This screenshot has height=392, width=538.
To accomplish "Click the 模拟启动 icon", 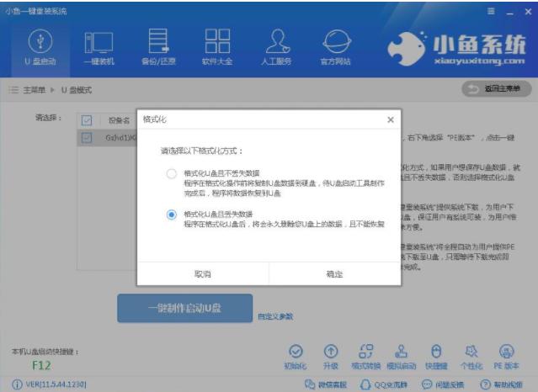I will coord(401,357).
